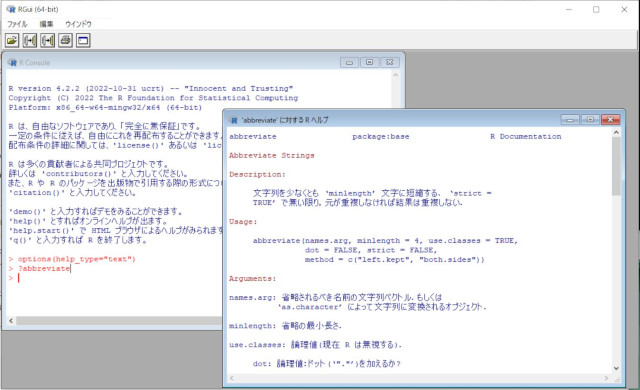Image resolution: width=640 pixels, height=390 pixels.
Task: Return focus to console via the window icon
Action: click(83, 40)
